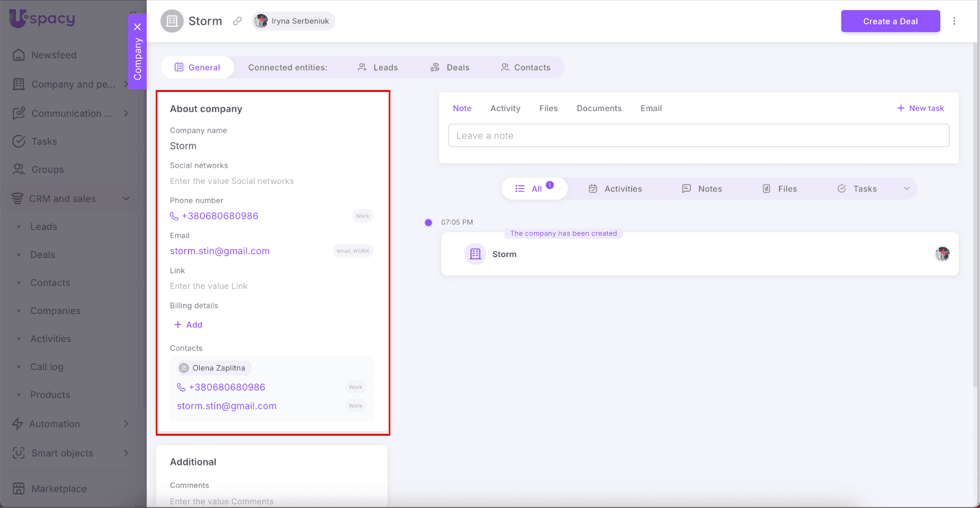The image size is (980, 508).
Task: Click the storm.stin@gmail.com company email link
Action: (220, 251)
